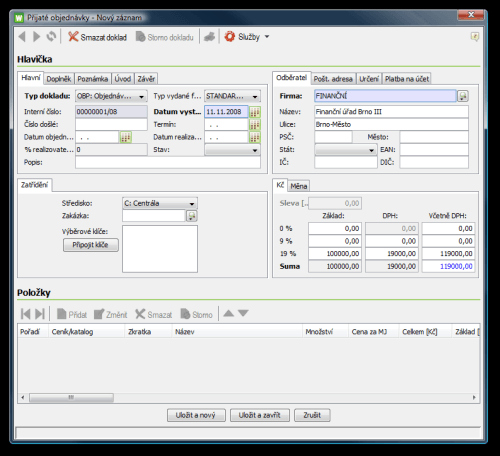
Task: Click the Zrušit button
Action: click(x=312, y=415)
